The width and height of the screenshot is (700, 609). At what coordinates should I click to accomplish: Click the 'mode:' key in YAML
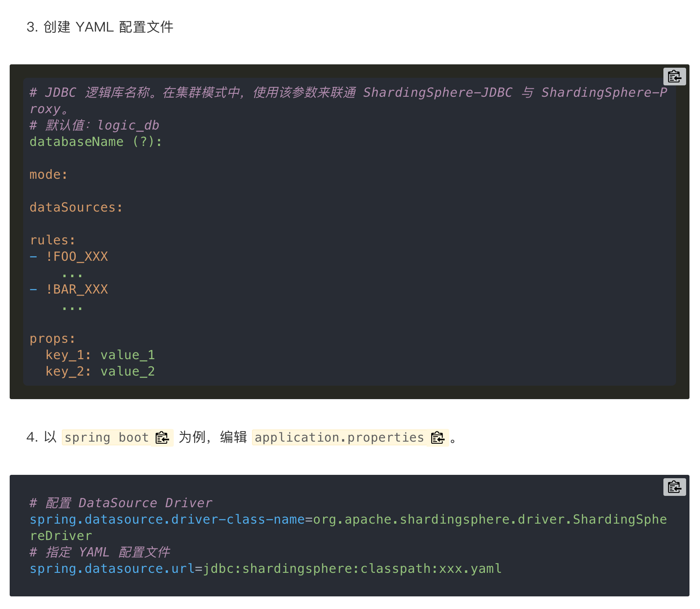pos(48,175)
